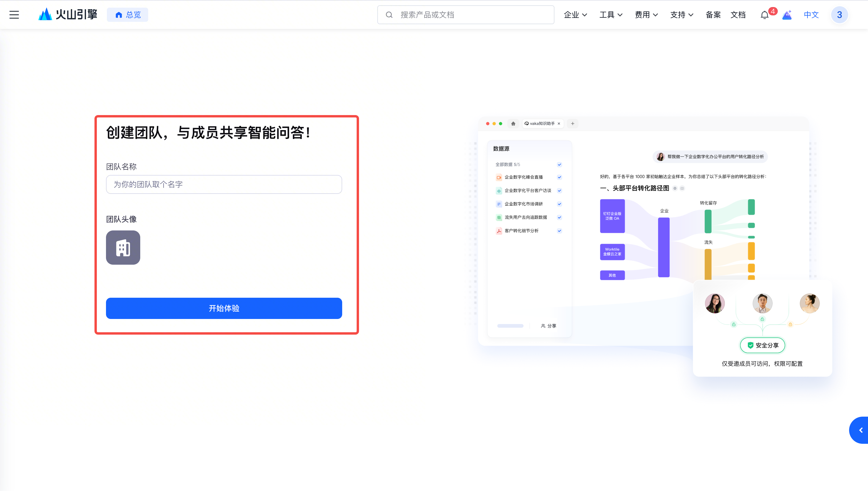Open the 文档 menu item
868x491 pixels.
(738, 15)
